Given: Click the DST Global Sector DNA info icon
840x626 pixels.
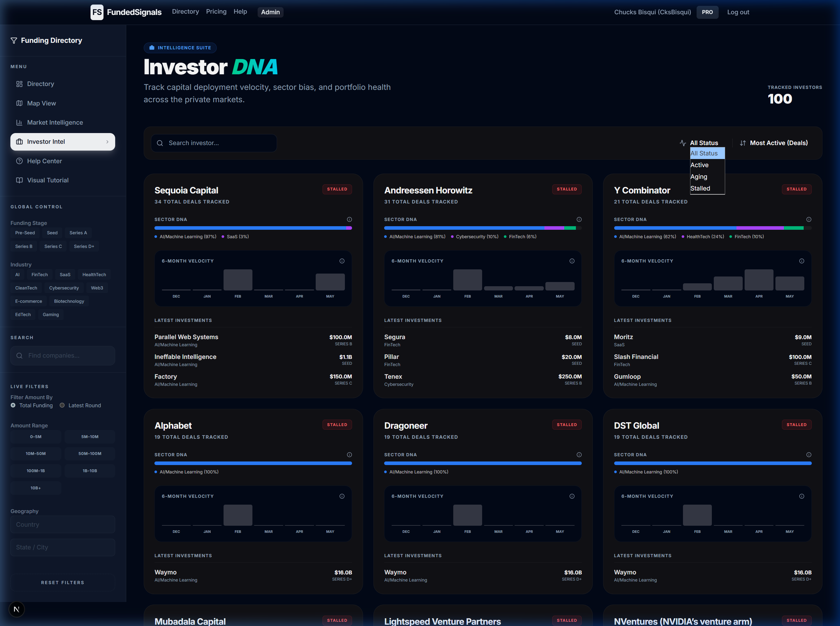Looking at the screenshot, I should [x=809, y=455].
